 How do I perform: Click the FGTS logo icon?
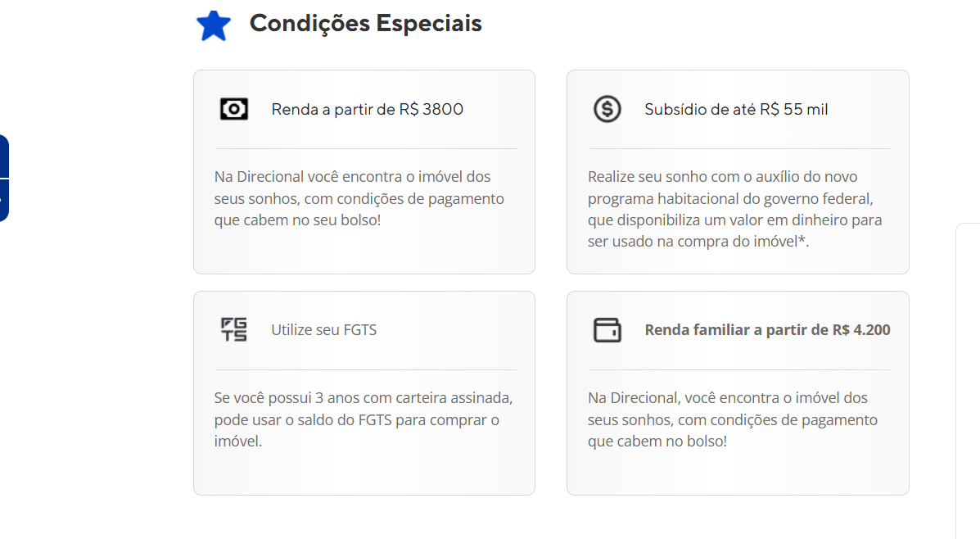tap(233, 330)
